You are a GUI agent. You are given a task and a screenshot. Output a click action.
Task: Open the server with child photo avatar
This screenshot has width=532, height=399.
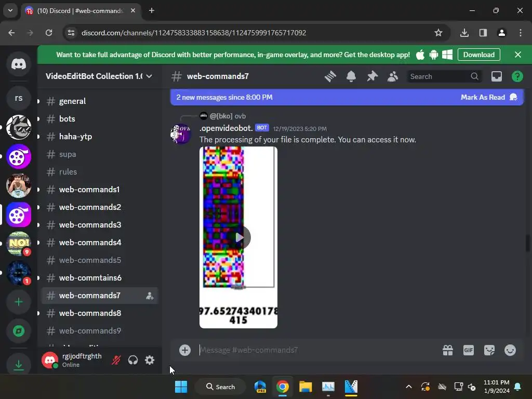click(x=19, y=185)
